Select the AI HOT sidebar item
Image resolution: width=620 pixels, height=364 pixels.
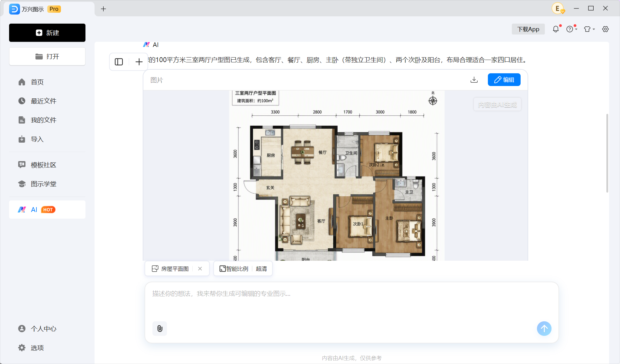[x=47, y=210]
